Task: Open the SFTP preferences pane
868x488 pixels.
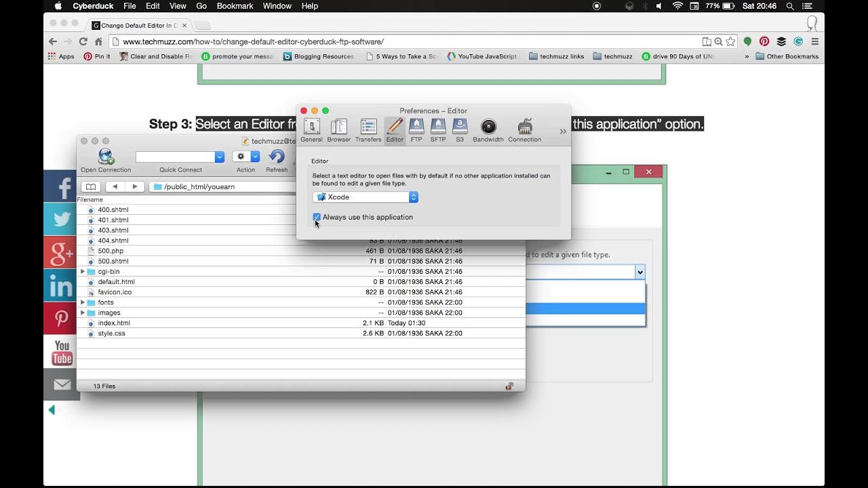Action: (x=438, y=130)
